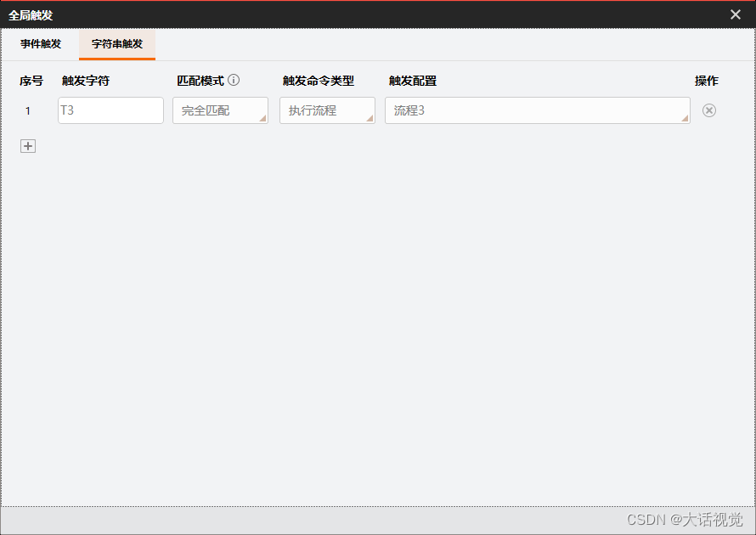756x535 pixels.
Task: Open the 完全匹配 match mode dropdown
Action: tap(220, 110)
